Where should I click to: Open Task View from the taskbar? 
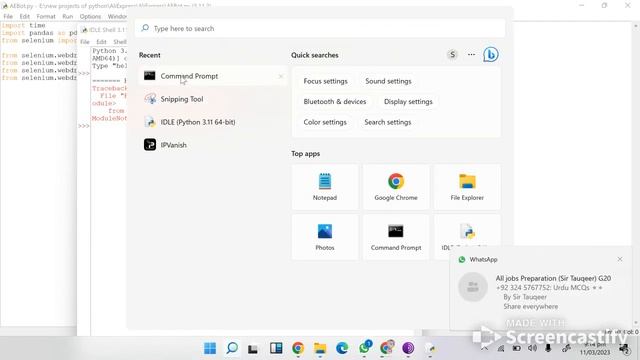[x=253, y=349]
